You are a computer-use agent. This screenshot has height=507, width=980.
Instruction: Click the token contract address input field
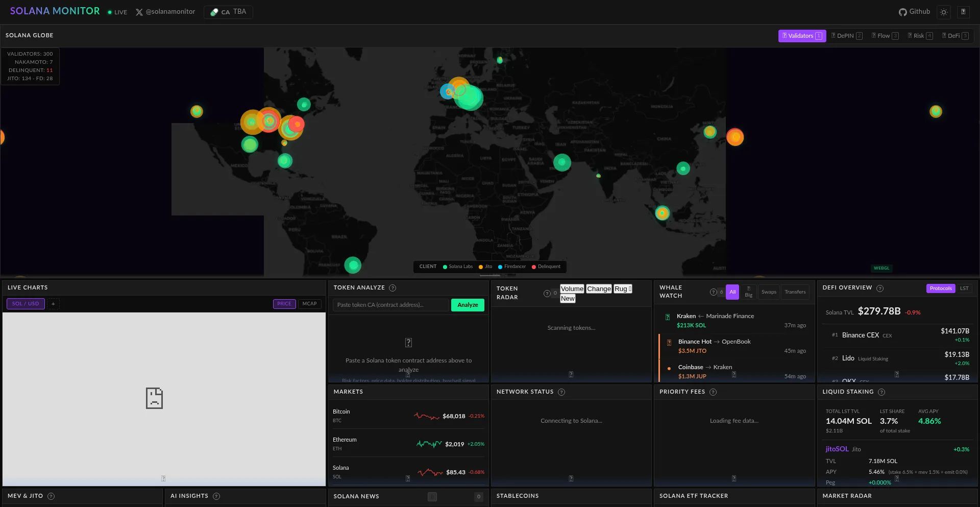390,305
